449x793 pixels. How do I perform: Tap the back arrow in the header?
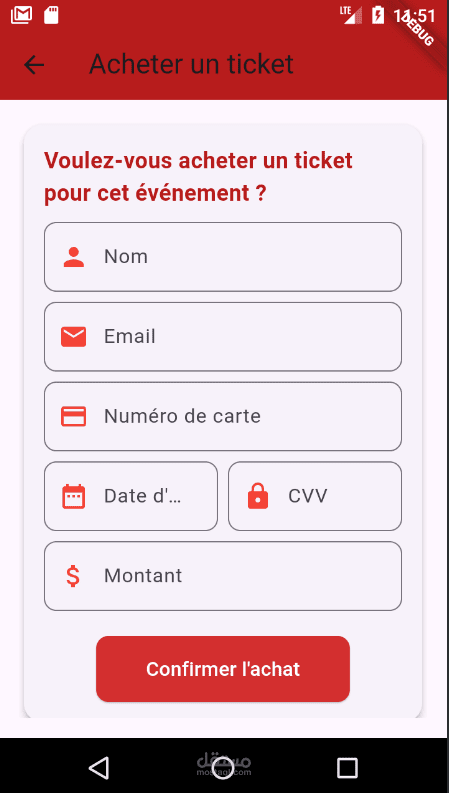click(34, 65)
